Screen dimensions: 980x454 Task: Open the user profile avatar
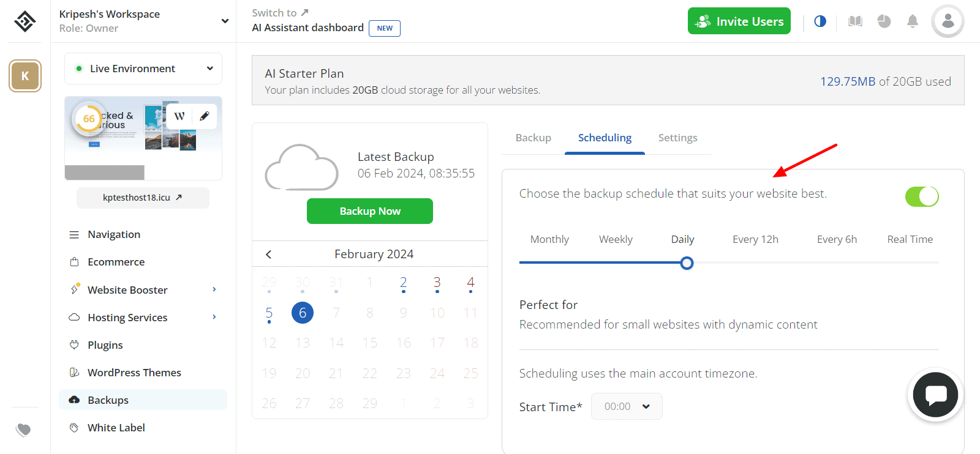(948, 21)
